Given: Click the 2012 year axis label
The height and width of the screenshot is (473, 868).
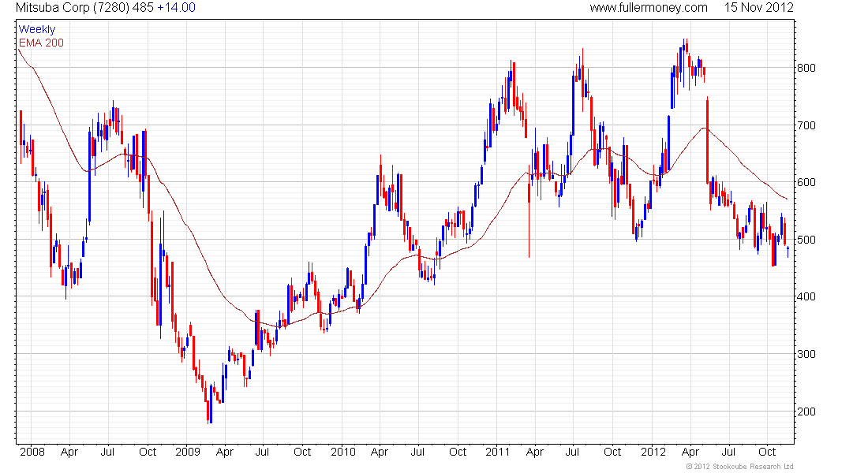Looking at the screenshot, I should click(x=653, y=452).
